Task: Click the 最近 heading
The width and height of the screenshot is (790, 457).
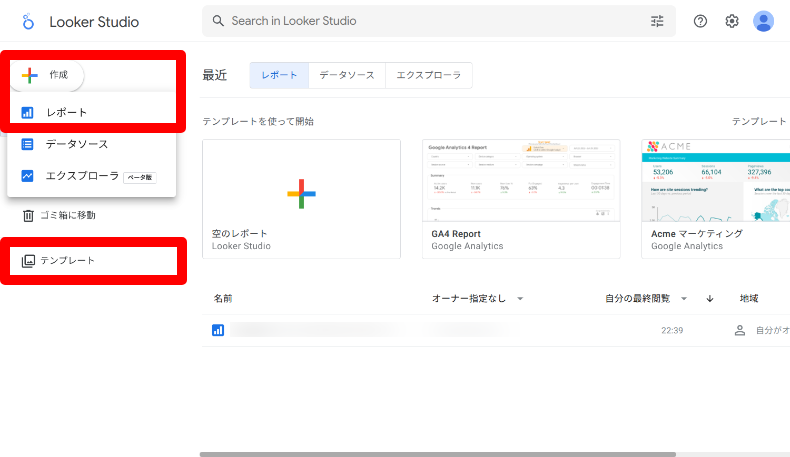Action: coord(215,76)
